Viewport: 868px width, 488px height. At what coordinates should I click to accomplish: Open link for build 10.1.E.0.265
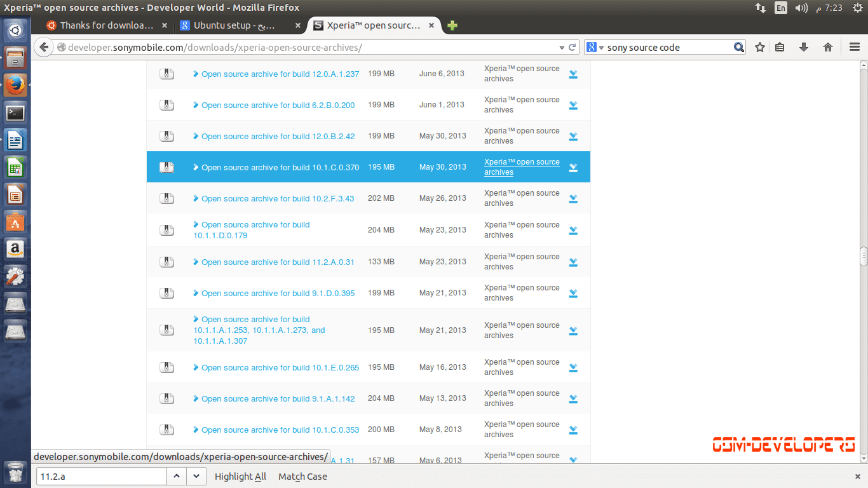(280, 367)
